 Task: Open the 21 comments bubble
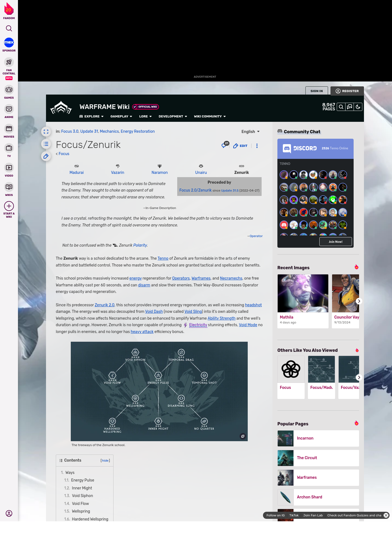coord(225,145)
